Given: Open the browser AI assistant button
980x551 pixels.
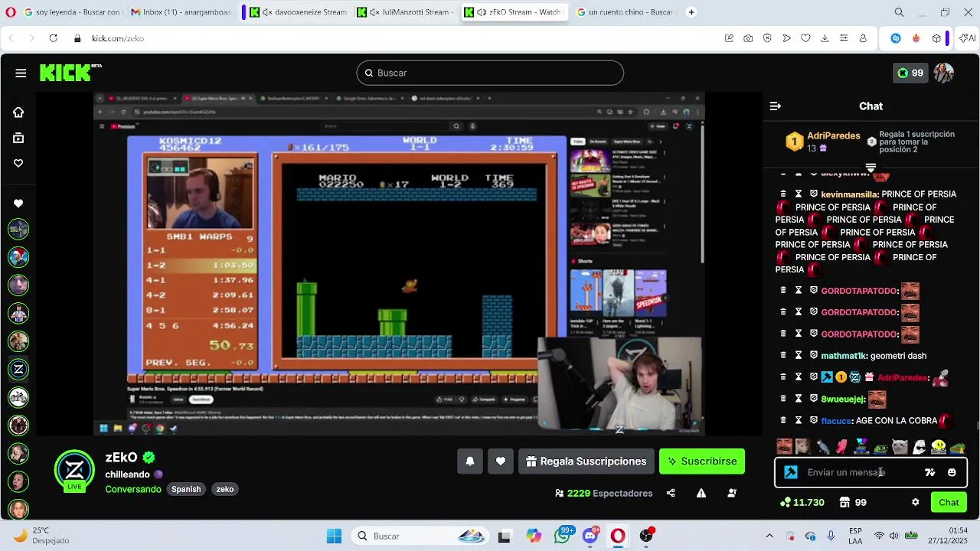Looking at the screenshot, I should click(967, 38).
